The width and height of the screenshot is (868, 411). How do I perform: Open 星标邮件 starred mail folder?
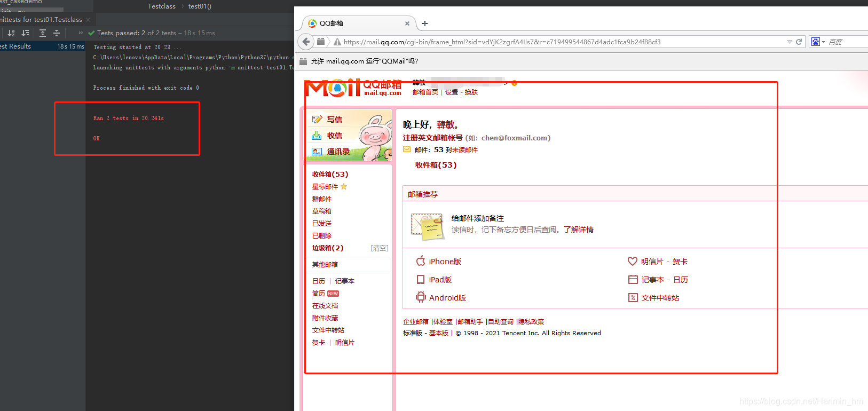[x=325, y=187]
